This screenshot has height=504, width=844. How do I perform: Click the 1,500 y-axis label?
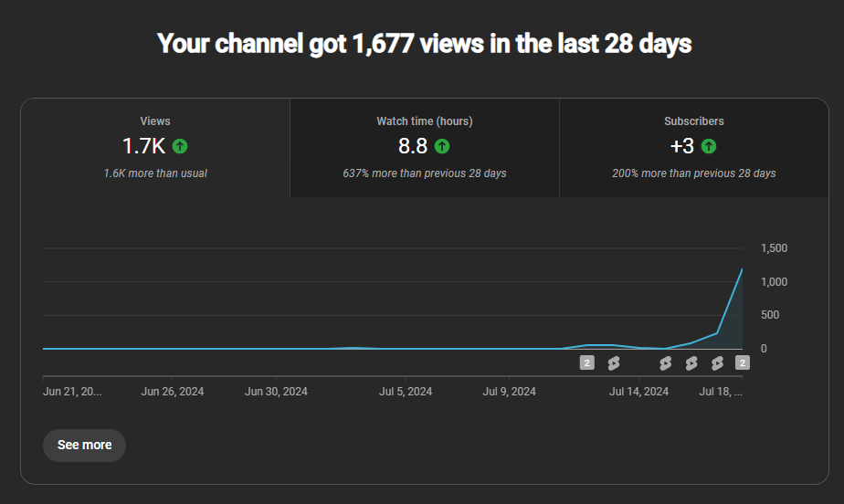click(774, 248)
